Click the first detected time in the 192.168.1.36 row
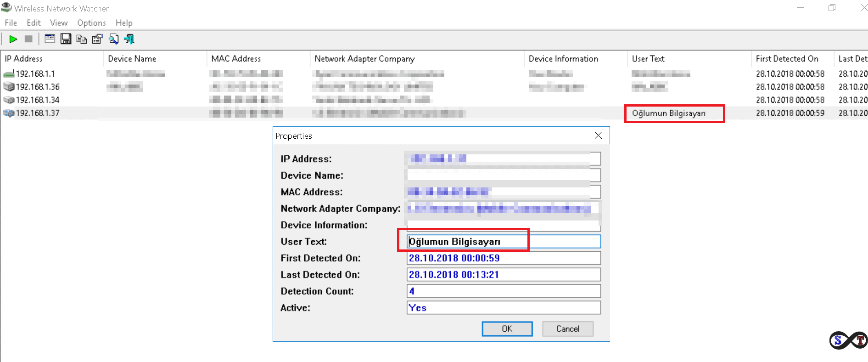 point(790,86)
